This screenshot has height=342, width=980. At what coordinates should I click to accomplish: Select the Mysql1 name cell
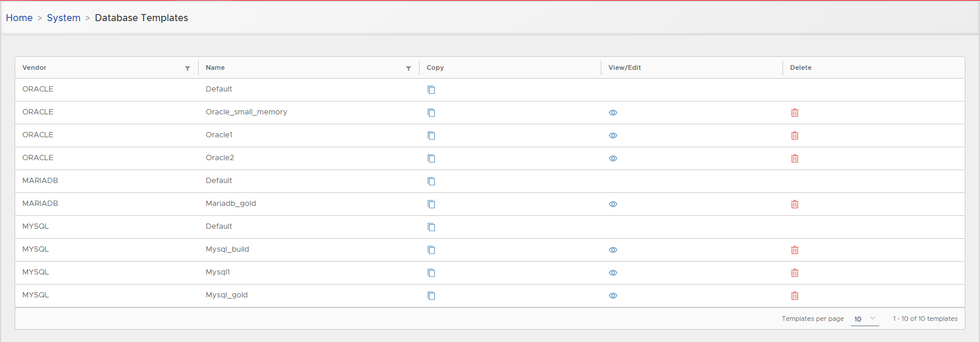click(x=217, y=272)
